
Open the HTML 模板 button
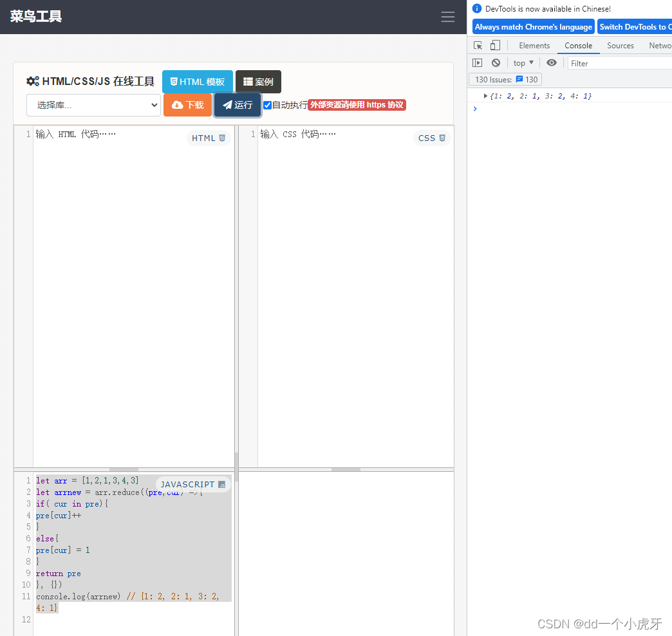(198, 81)
